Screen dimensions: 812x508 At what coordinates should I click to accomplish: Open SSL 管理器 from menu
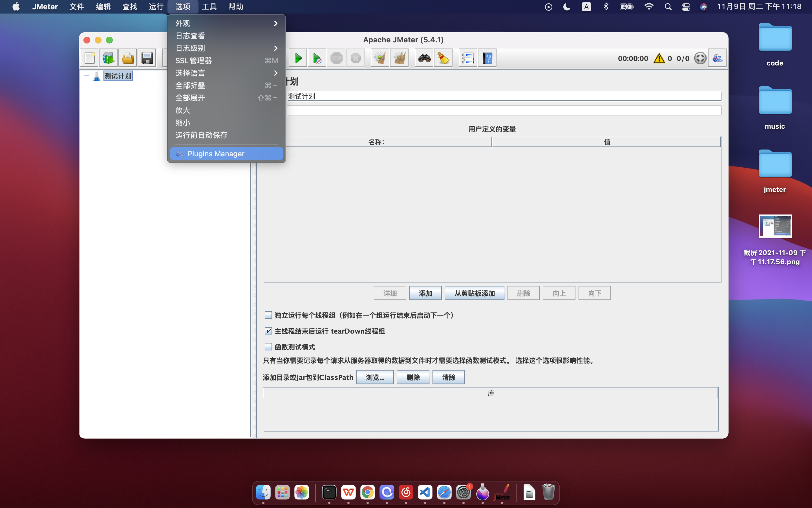tap(226, 60)
